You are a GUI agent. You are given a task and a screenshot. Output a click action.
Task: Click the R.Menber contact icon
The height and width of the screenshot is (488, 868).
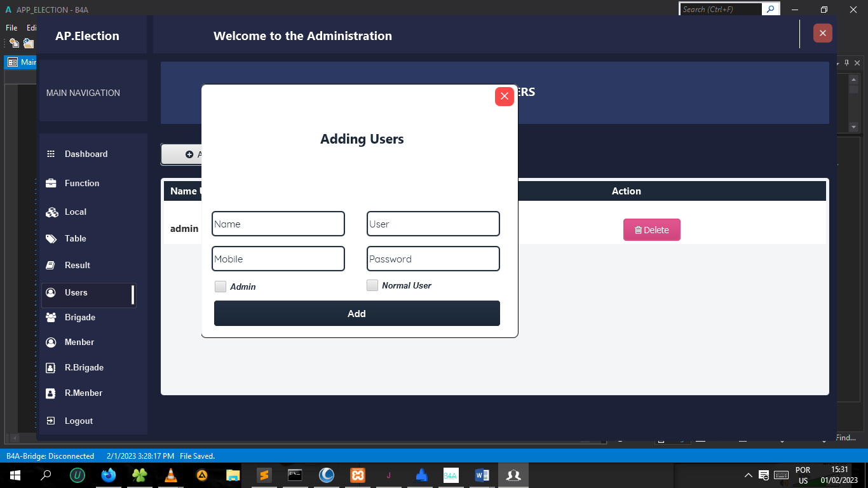coord(51,393)
